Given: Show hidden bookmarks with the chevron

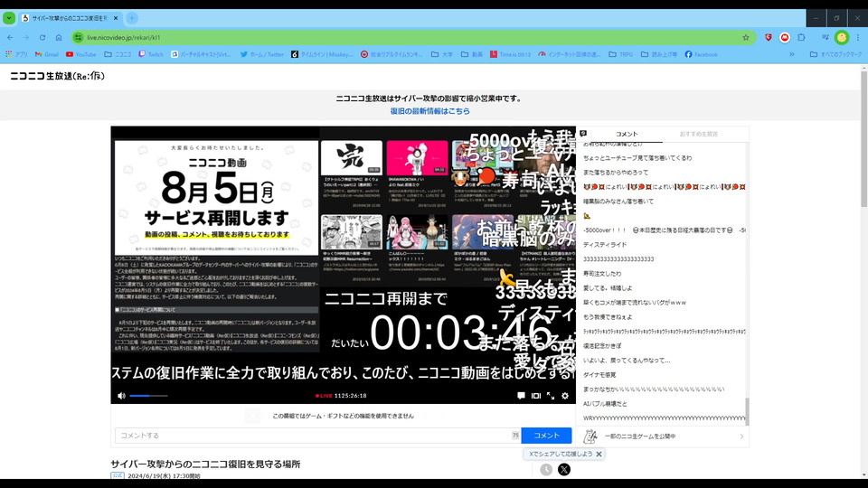Looking at the screenshot, I should (792, 54).
